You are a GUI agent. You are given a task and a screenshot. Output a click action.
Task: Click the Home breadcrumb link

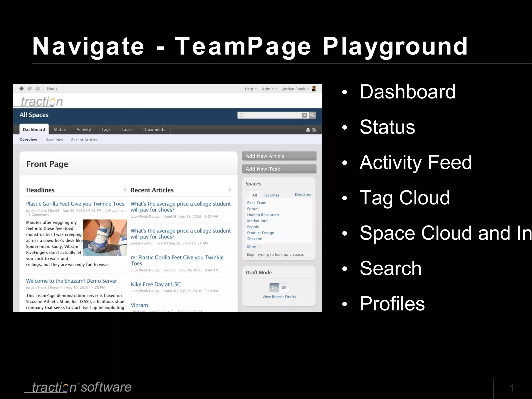52,89
